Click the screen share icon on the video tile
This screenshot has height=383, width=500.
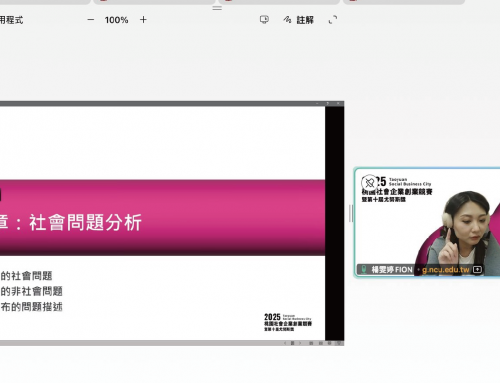pos(477,269)
